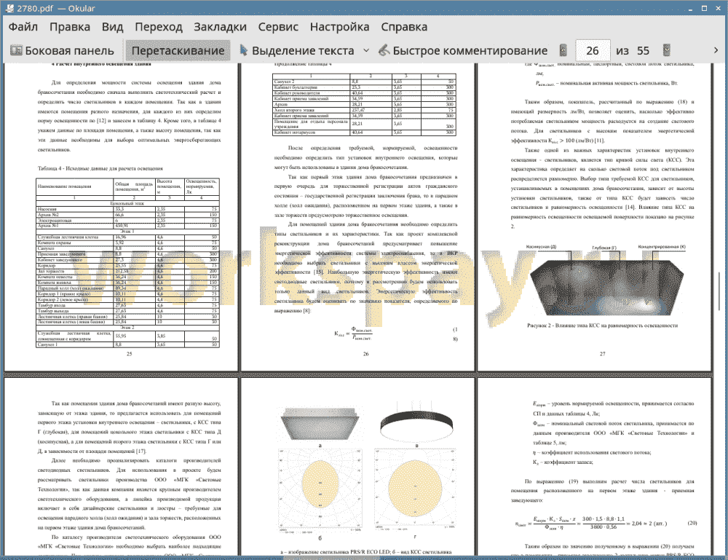Open the Сервис menu
The image size is (728, 560).
point(278,27)
